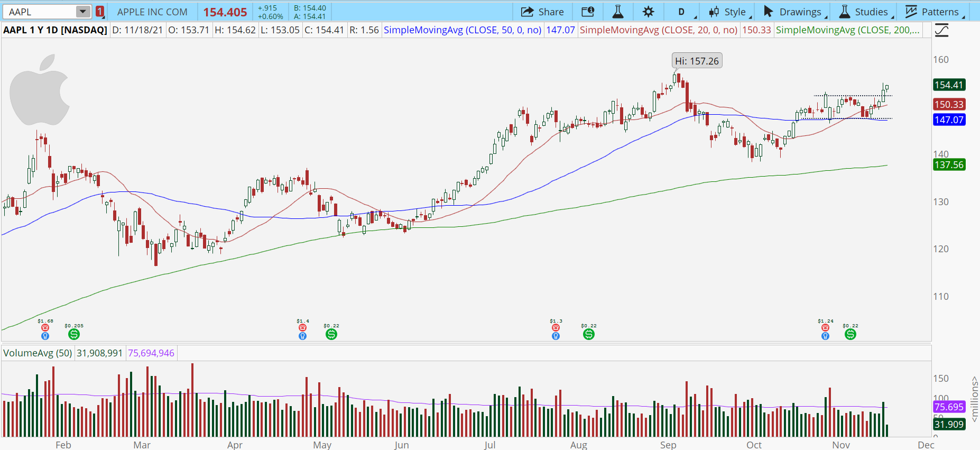
Task: Click the L: 153.05 low value
Action: click(x=280, y=30)
